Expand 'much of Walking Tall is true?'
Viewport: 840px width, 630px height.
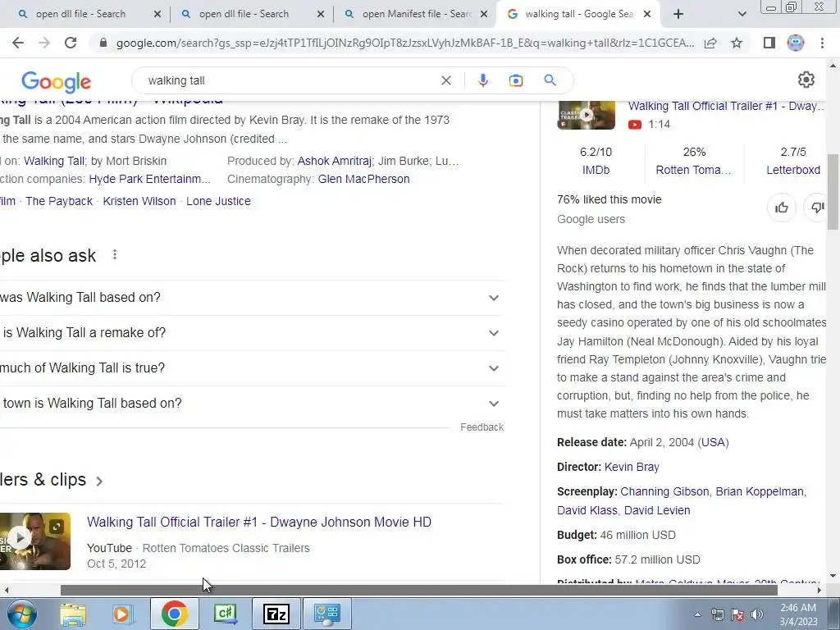click(251, 368)
